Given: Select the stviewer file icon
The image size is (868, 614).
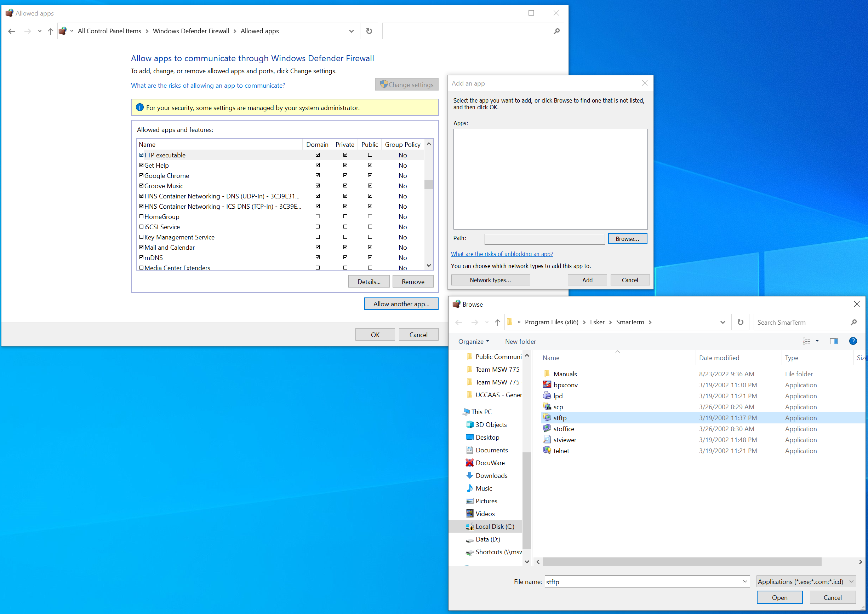Looking at the screenshot, I should 547,439.
